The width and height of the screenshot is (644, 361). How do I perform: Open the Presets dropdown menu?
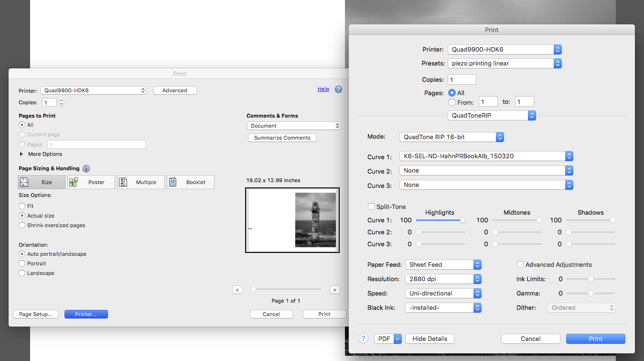pos(504,63)
